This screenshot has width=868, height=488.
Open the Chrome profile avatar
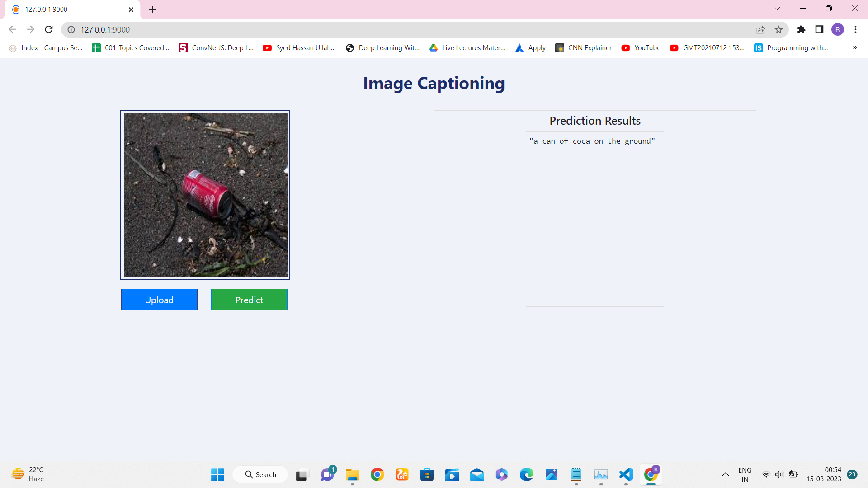838,29
